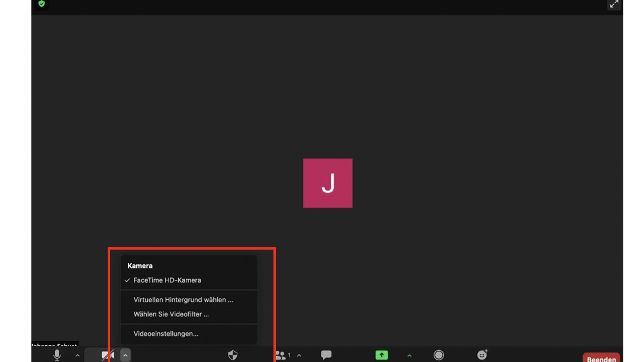Expand the participants options arrow
Screen dimensions: 644x362
299,355
